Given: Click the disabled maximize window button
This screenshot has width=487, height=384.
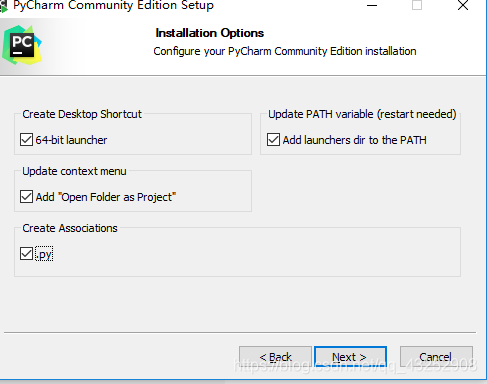Looking at the screenshot, I should pyautogui.click(x=417, y=6).
